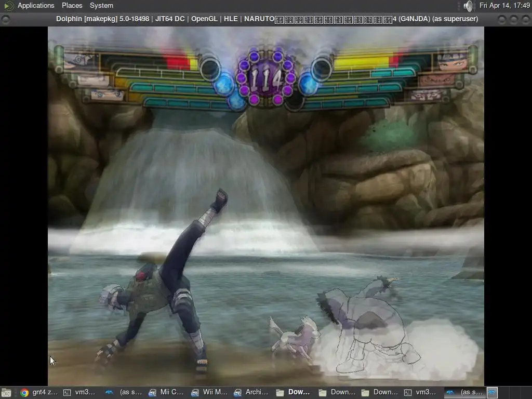The width and height of the screenshot is (532, 399).
Task: Click the Dolphin window title text
Action: click(267, 19)
